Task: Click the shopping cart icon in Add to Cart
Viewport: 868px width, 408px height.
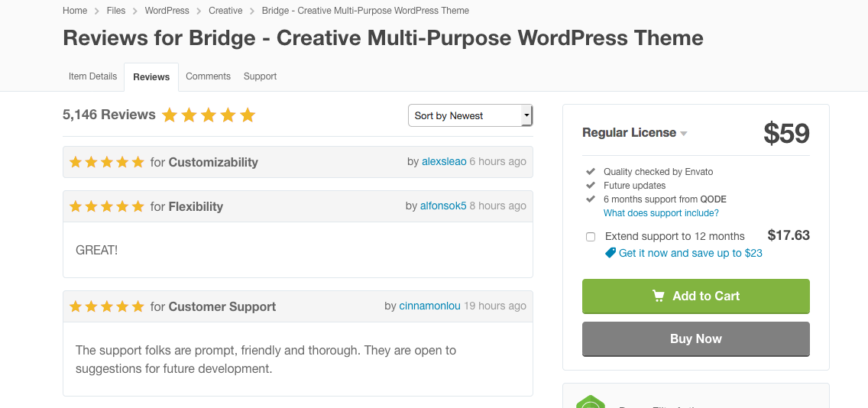Action: pyautogui.click(x=658, y=296)
